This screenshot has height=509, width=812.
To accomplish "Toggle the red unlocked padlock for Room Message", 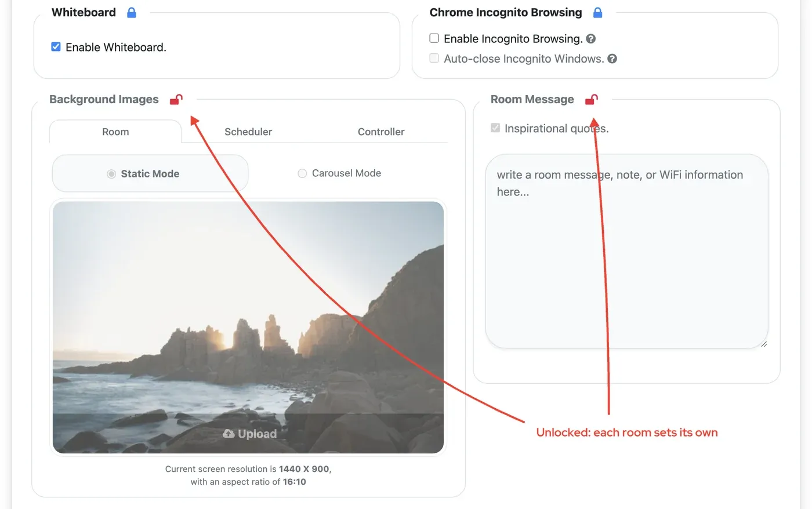I will pyautogui.click(x=592, y=99).
